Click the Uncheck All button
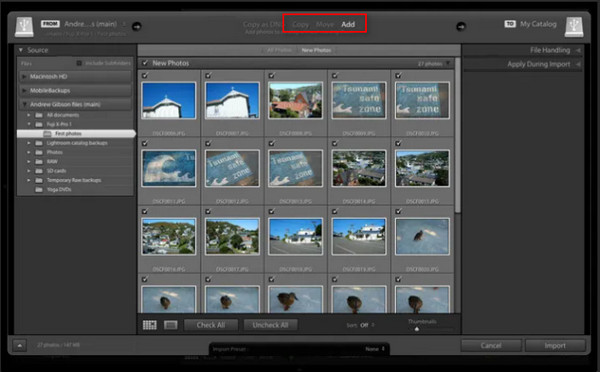 tap(270, 325)
